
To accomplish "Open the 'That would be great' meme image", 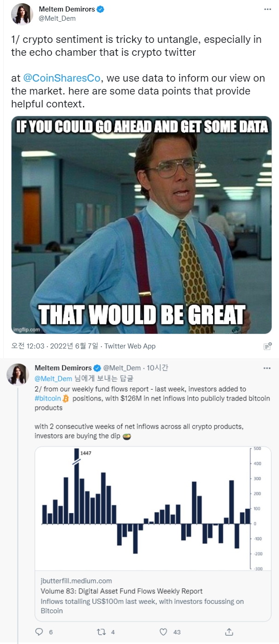I will point(142,225).
